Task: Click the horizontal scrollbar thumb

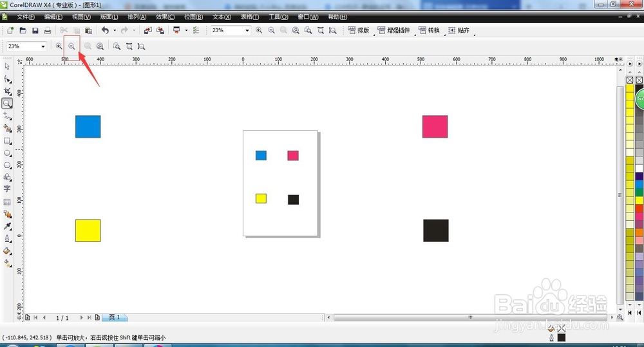Action: 470,317
